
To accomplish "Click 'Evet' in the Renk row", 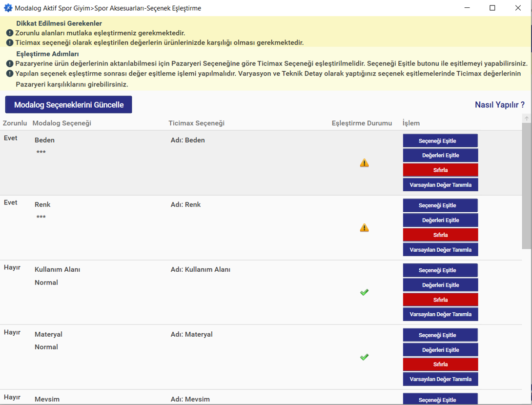I will [11, 202].
